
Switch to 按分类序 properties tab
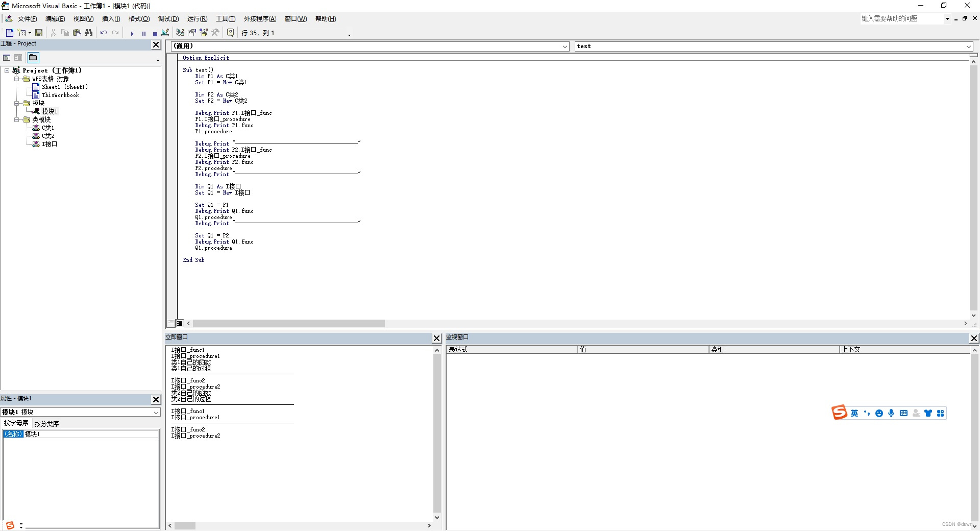click(47, 424)
